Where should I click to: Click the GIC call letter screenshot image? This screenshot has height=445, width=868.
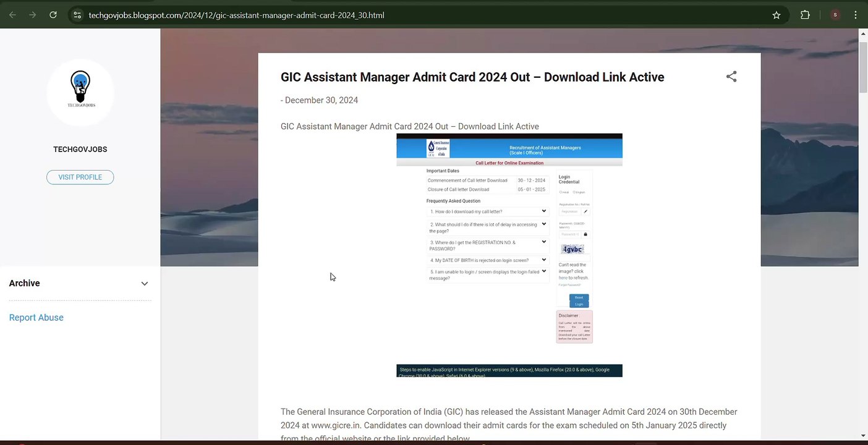click(509, 255)
